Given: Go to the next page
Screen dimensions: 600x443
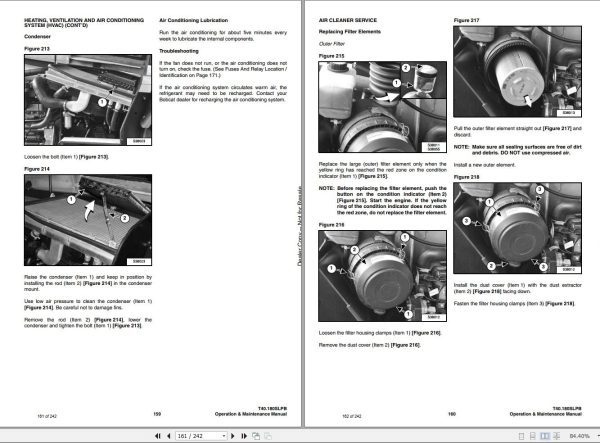Looking at the screenshot, I should pyautogui.click(x=233, y=436).
